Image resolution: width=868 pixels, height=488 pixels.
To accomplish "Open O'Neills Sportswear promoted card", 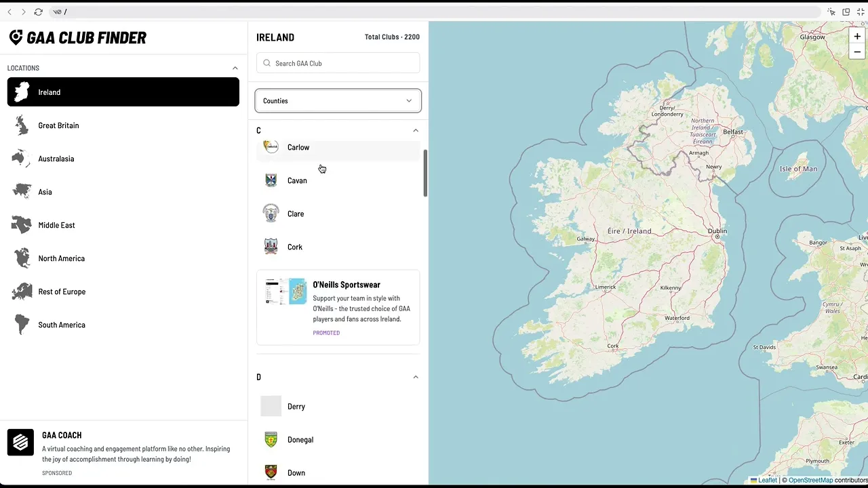I will 338,308.
